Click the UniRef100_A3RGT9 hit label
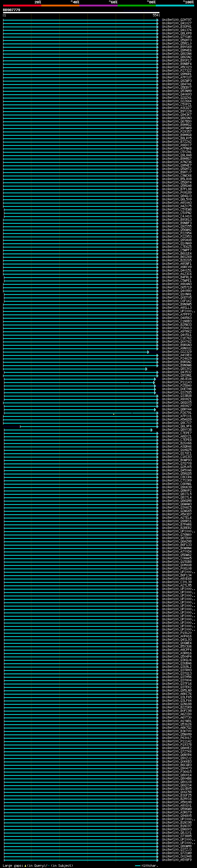The height and width of the screenshot is (868, 197). click(x=177, y=812)
